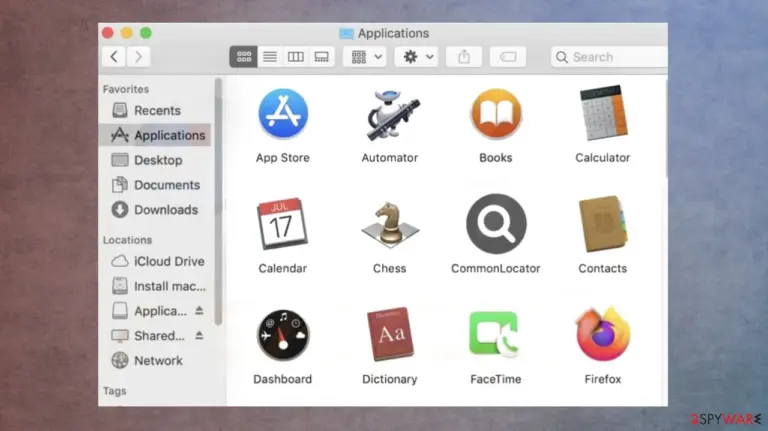Select the Firefox app icon
Screen dimensions: 768x431
pos(603,334)
